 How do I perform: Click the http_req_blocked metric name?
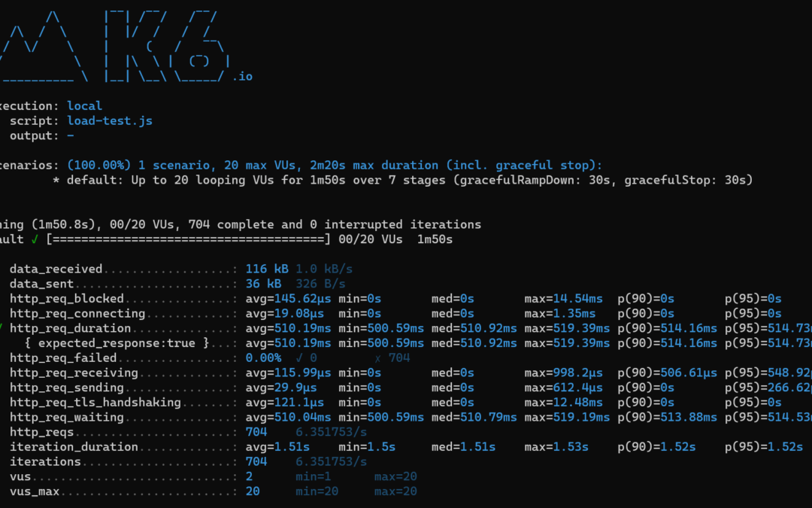pos(67,299)
